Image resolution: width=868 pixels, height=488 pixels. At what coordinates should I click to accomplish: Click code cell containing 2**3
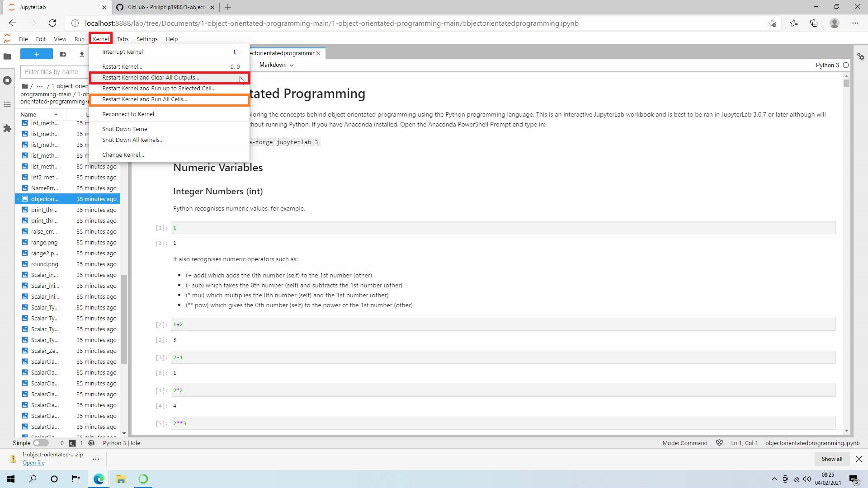click(x=503, y=423)
